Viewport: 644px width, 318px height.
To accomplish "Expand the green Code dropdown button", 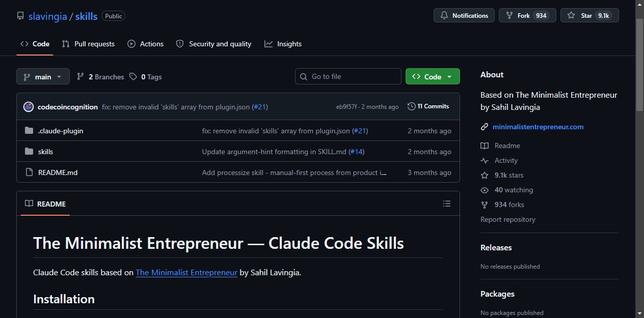I will [x=433, y=76].
